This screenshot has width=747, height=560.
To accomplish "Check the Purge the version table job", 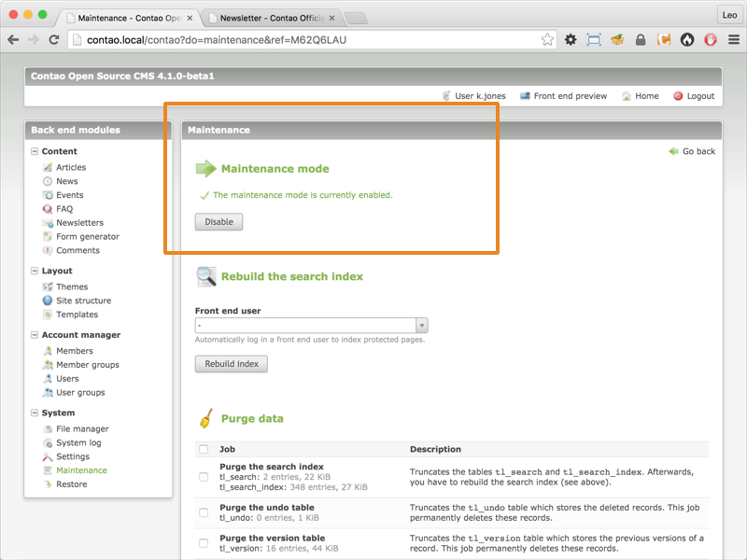I will 204,543.
